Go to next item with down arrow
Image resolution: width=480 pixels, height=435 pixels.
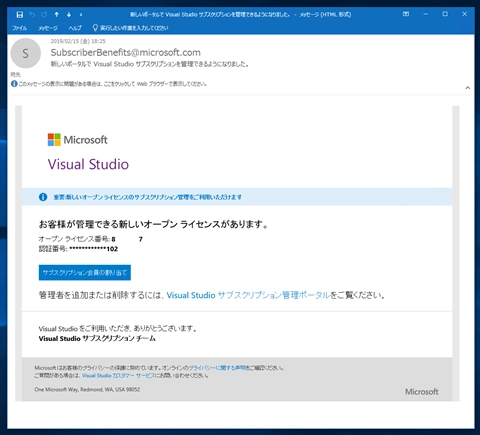coord(69,15)
